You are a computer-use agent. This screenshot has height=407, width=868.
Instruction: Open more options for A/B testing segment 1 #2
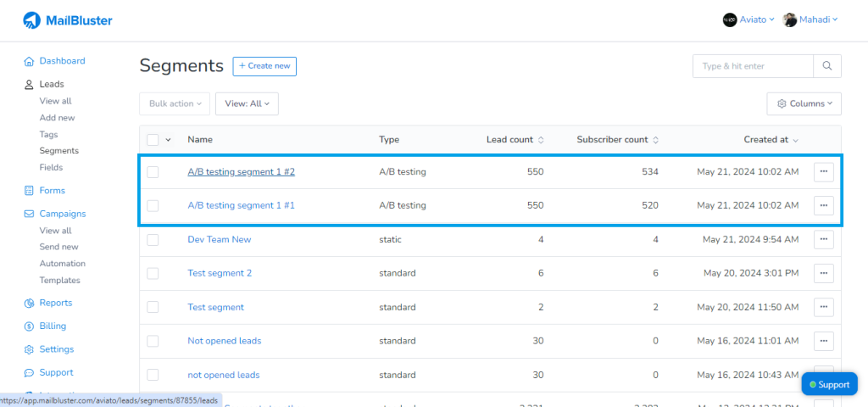tap(824, 171)
